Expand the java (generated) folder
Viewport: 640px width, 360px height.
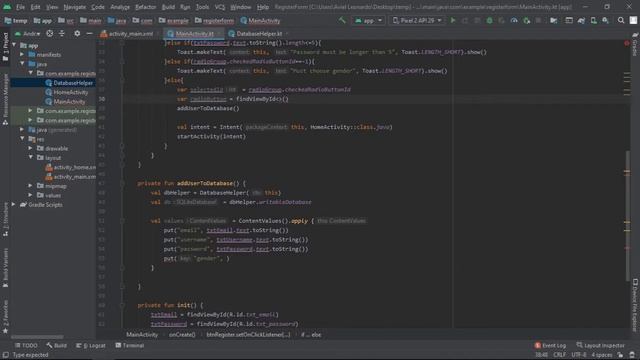pyautogui.click(x=22, y=129)
